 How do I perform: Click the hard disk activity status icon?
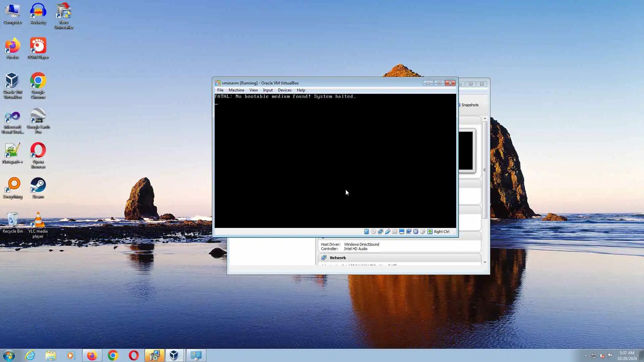tap(366, 232)
